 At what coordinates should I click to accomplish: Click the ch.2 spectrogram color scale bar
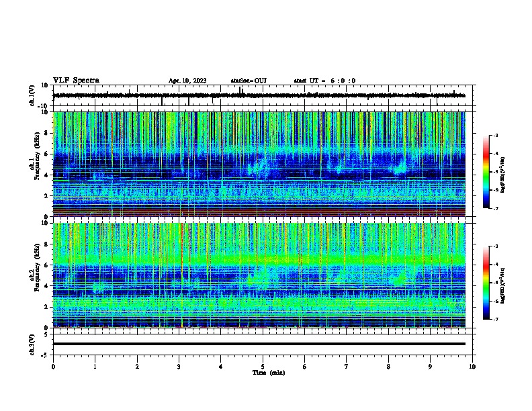[486, 283]
